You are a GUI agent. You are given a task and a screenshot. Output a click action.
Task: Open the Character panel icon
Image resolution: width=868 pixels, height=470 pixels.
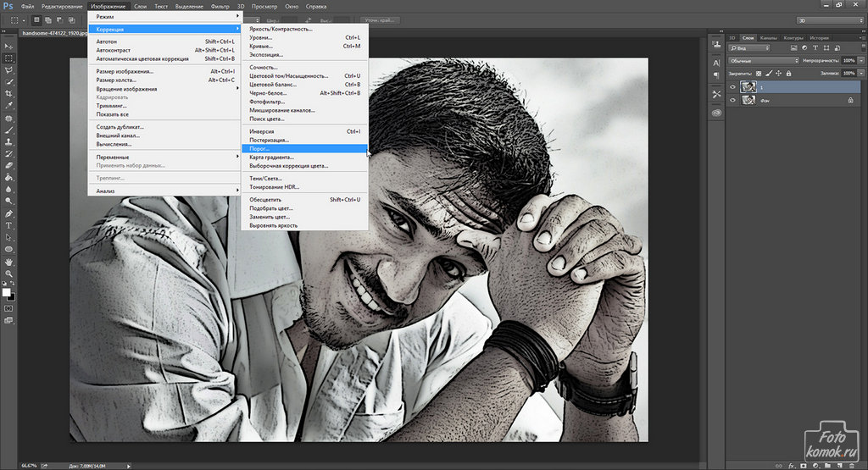(x=717, y=63)
